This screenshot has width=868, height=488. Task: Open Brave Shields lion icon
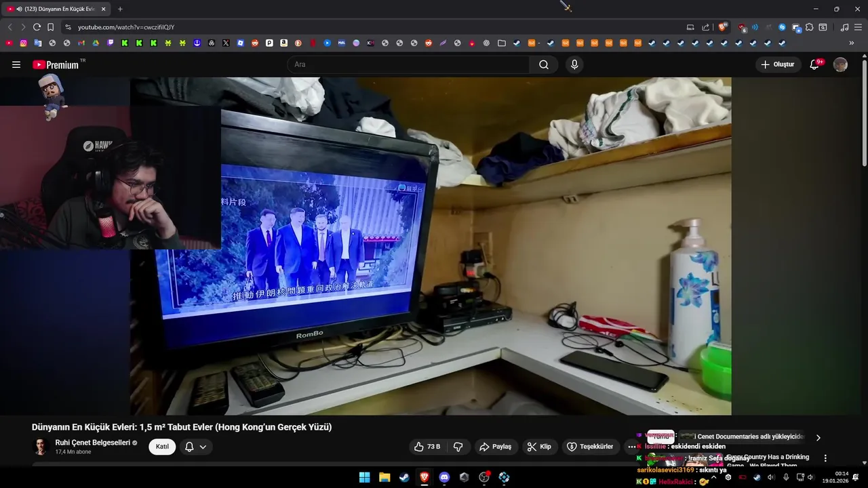pos(722,27)
